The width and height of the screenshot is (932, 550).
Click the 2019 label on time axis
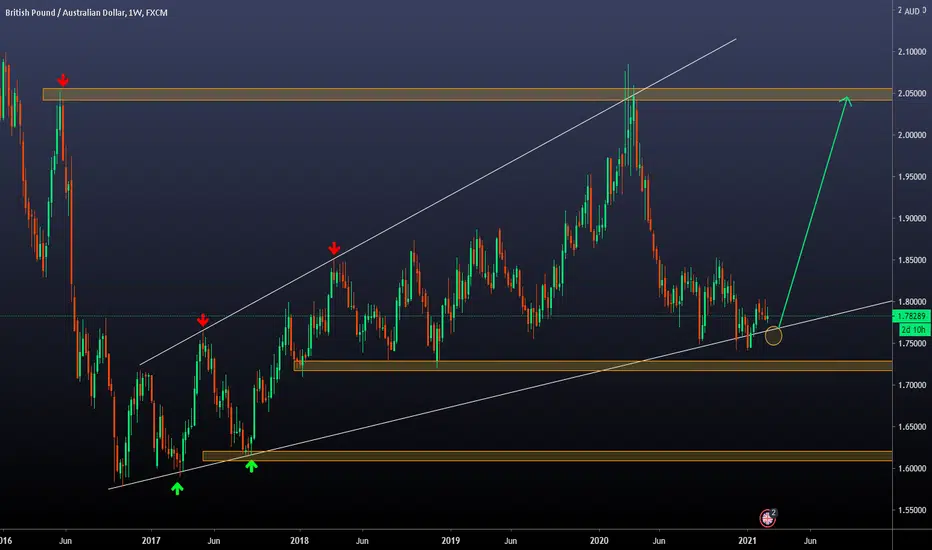tap(451, 540)
